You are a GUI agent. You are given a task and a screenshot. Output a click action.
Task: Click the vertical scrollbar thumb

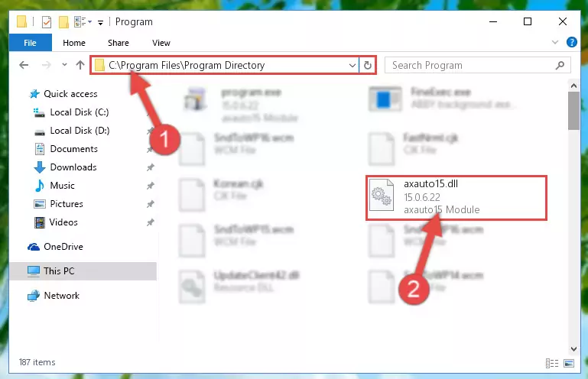coord(573,111)
